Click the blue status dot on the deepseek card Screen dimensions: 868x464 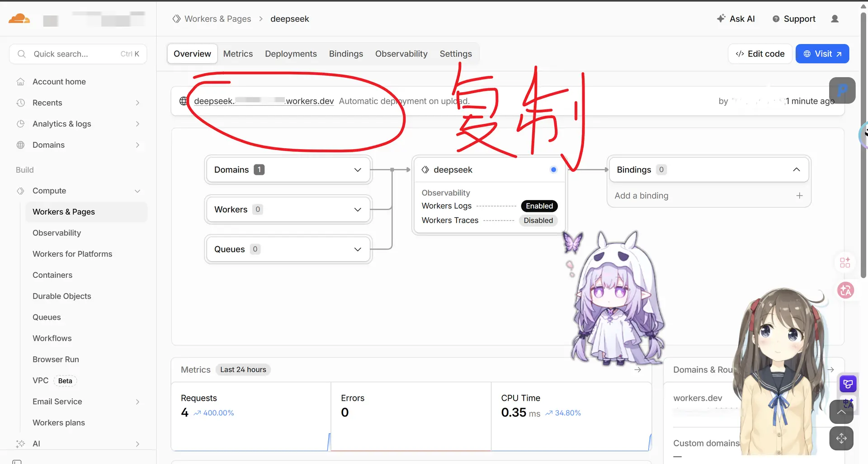pos(553,170)
